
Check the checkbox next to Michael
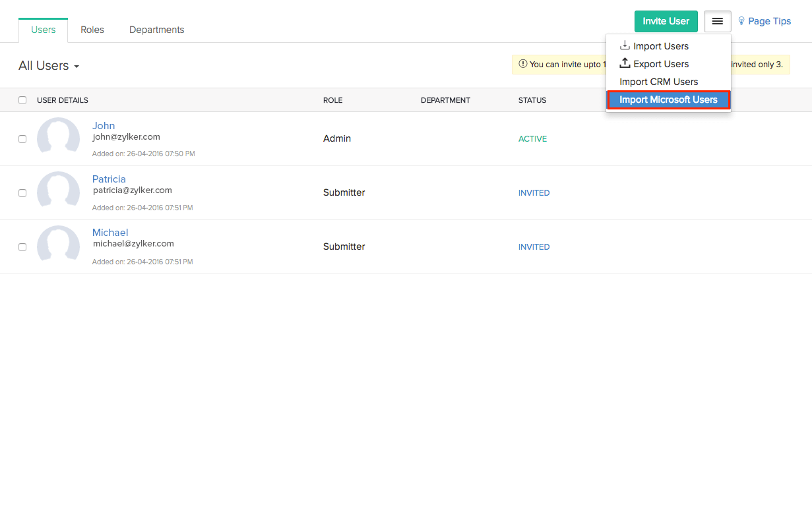(x=22, y=246)
